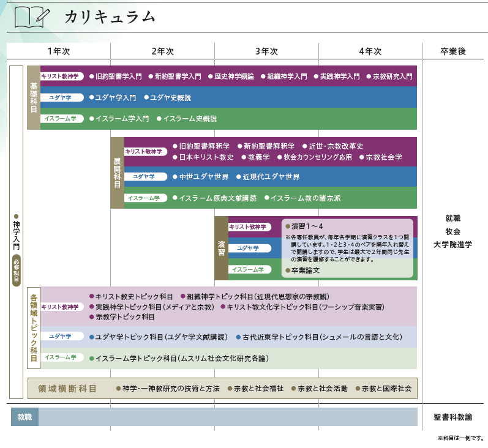The width and height of the screenshot is (488, 448).
Task: Click 聖書科教諭 text
Action: pyautogui.click(x=453, y=417)
